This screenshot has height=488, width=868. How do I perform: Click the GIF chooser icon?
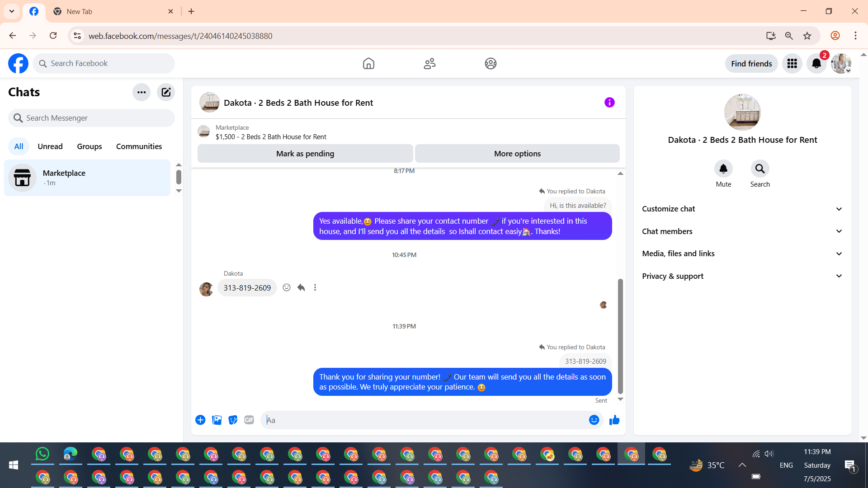(x=249, y=420)
